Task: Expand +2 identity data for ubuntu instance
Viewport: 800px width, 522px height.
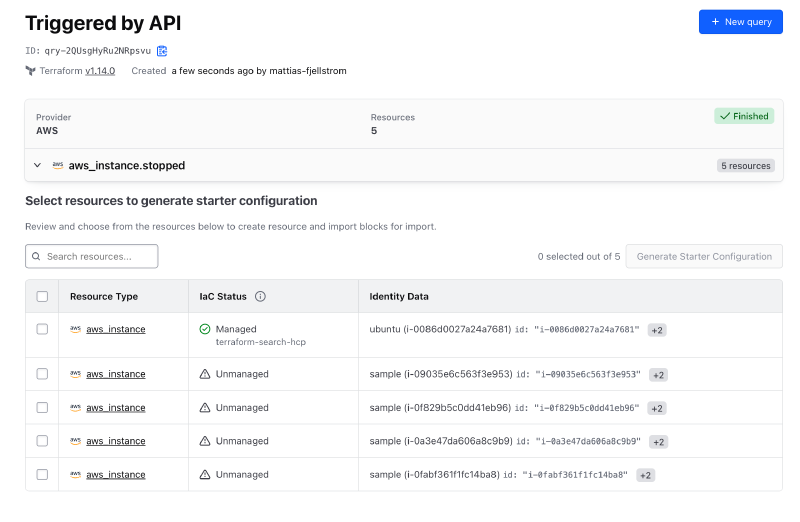Action: [x=657, y=330]
